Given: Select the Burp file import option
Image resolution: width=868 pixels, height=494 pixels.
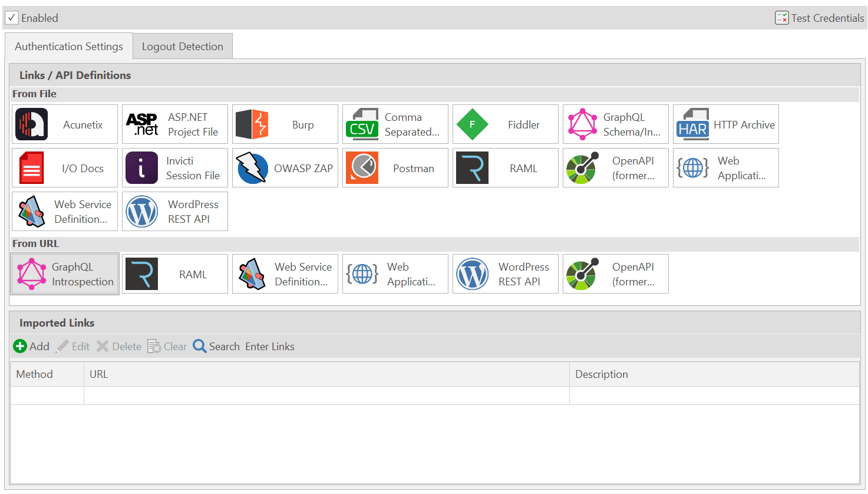Looking at the screenshot, I should tap(285, 124).
